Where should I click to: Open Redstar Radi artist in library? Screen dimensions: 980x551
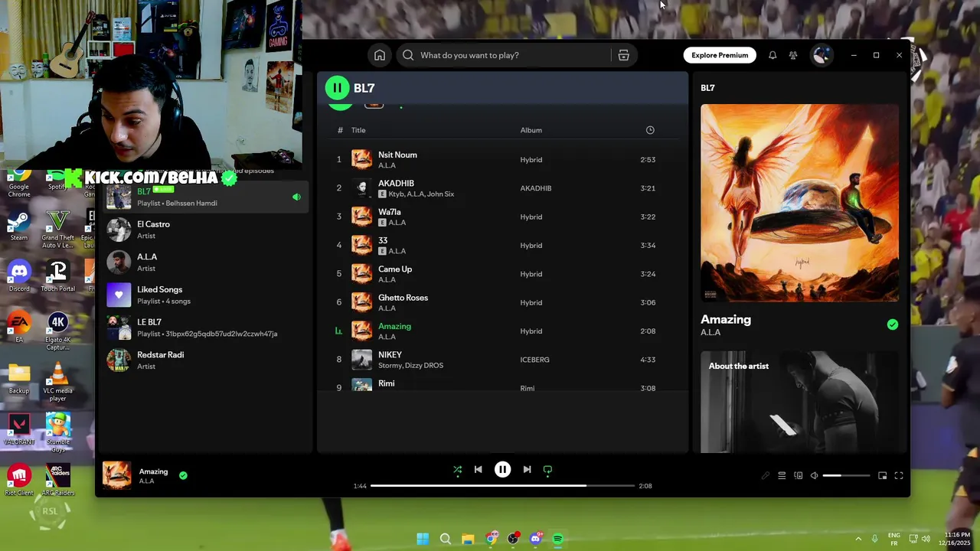(x=205, y=360)
